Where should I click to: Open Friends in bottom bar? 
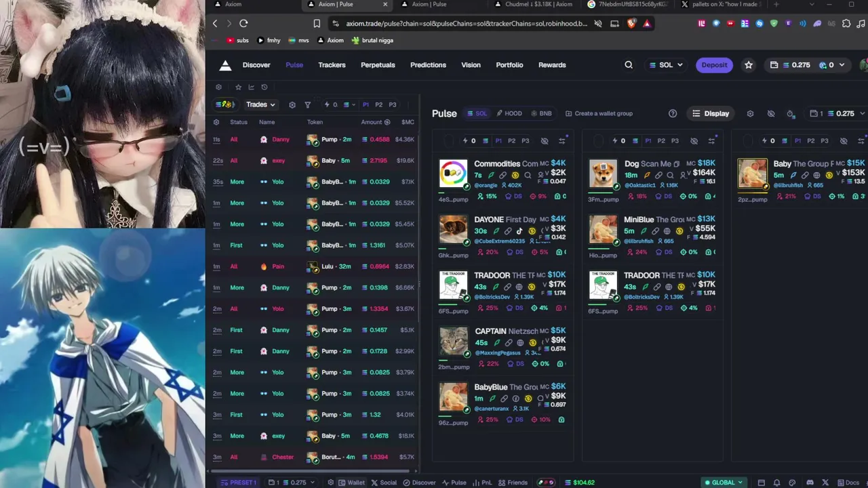point(513,483)
